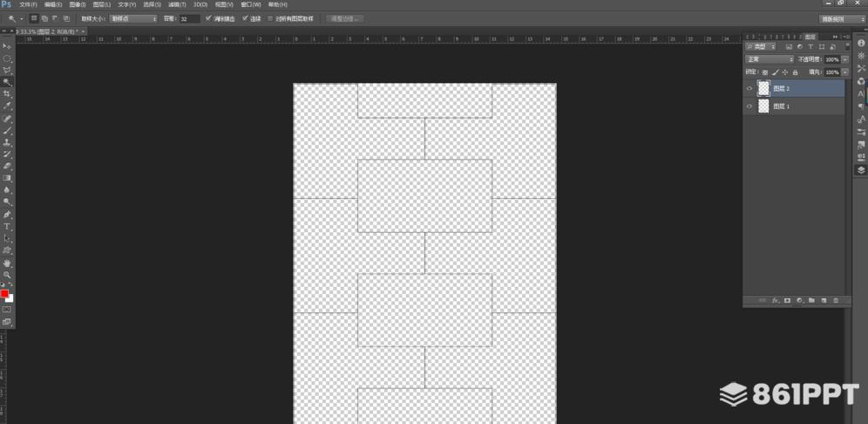Open layer filter type dropdown

(761, 46)
